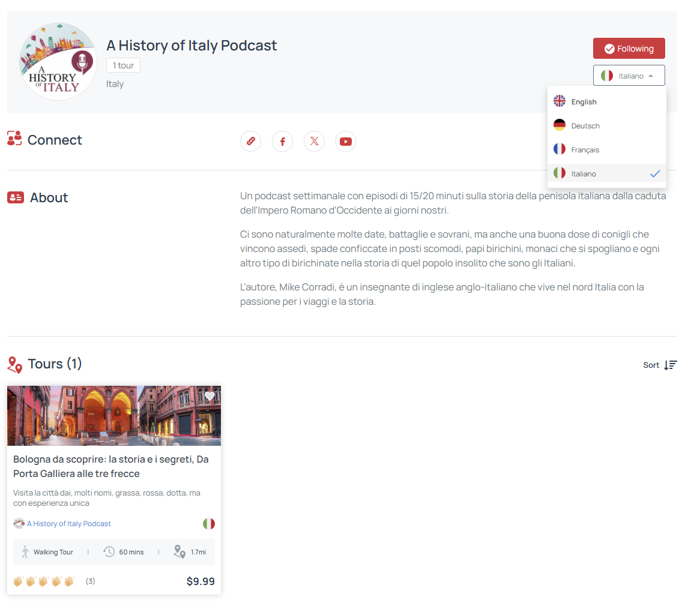Open the YouTube channel icon
Screen dimensions: 700x609
click(346, 142)
